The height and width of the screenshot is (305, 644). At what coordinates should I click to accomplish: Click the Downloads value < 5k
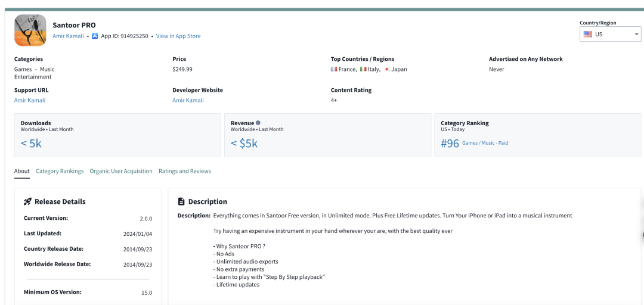[x=31, y=143]
